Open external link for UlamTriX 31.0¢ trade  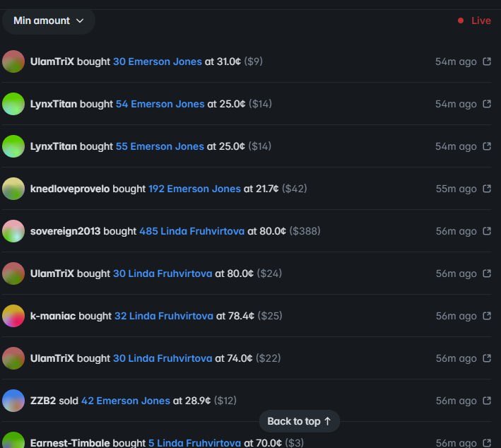pos(487,61)
